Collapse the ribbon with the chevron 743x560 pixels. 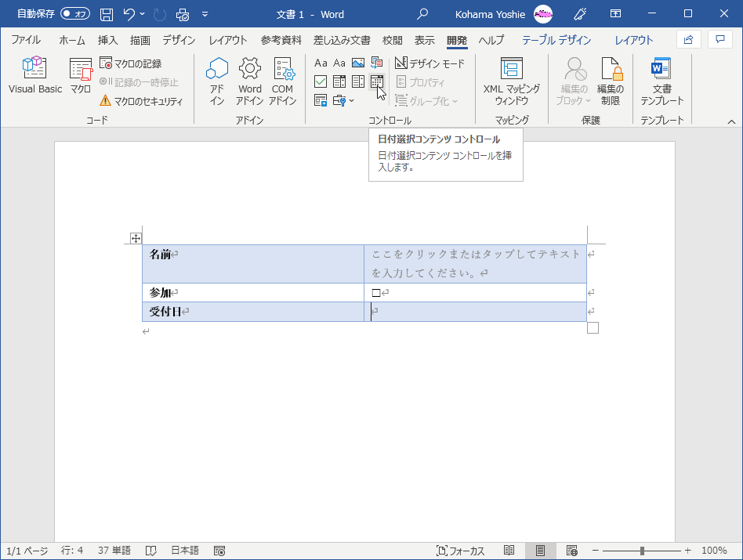click(x=731, y=121)
